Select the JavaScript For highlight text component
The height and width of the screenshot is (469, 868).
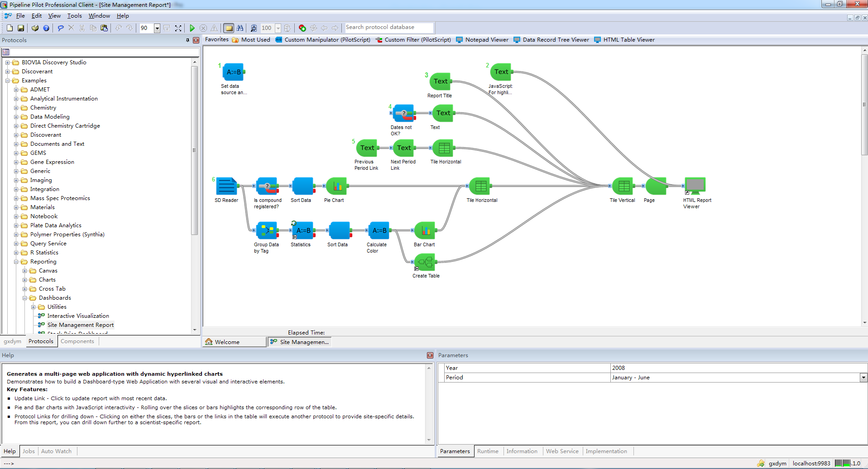[501, 72]
